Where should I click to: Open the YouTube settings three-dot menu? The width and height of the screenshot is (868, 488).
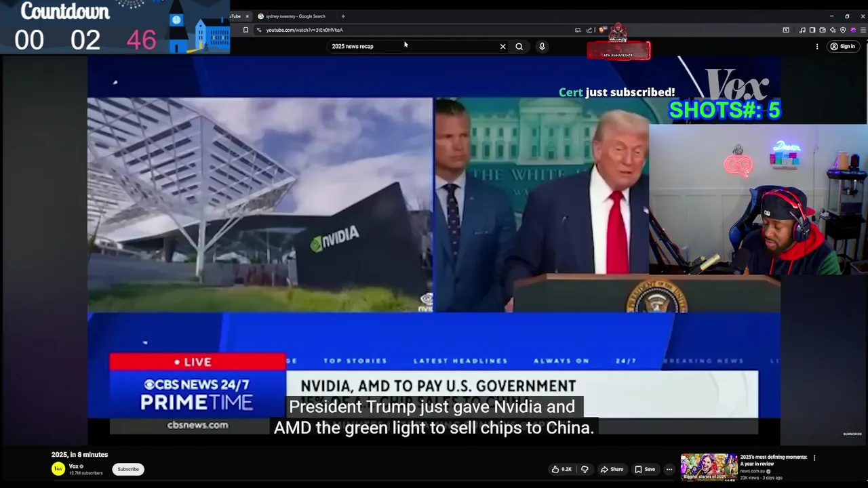(816, 46)
